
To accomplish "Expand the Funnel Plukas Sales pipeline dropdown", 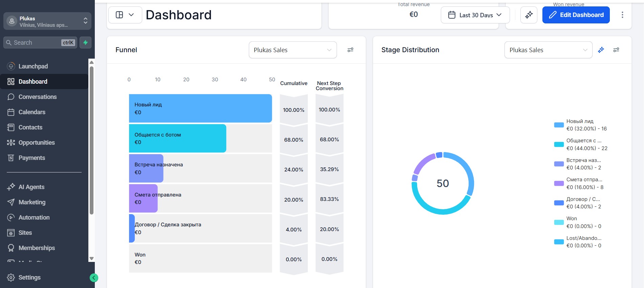I will [x=293, y=50].
